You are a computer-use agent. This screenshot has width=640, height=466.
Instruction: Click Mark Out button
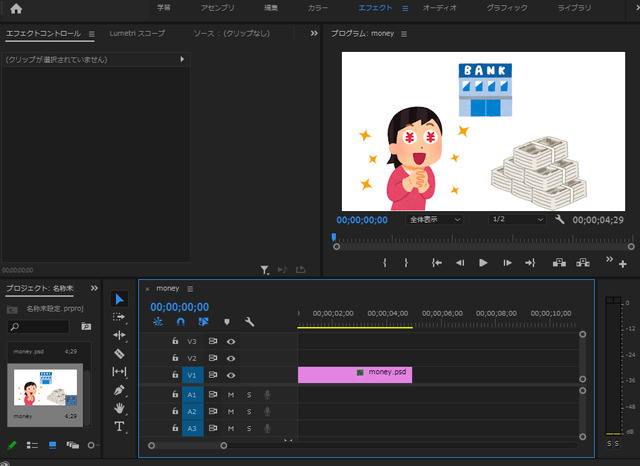click(x=406, y=263)
